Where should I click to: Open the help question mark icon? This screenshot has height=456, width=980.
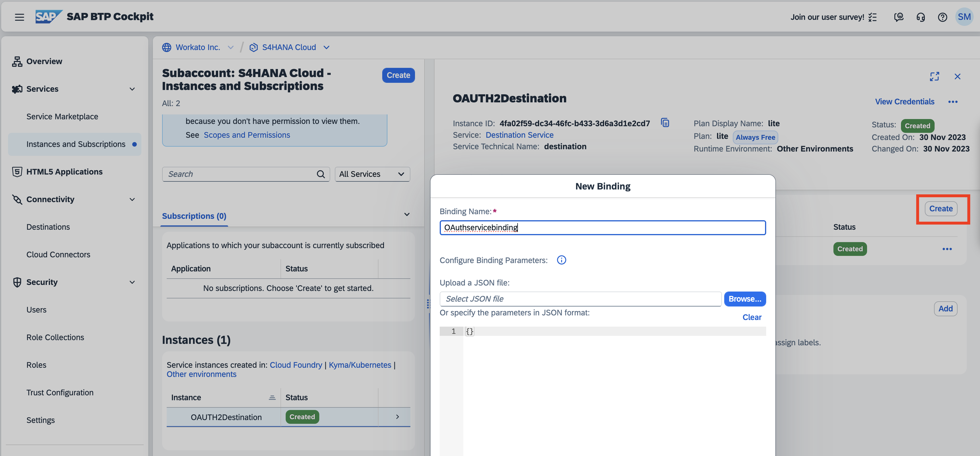(943, 17)
